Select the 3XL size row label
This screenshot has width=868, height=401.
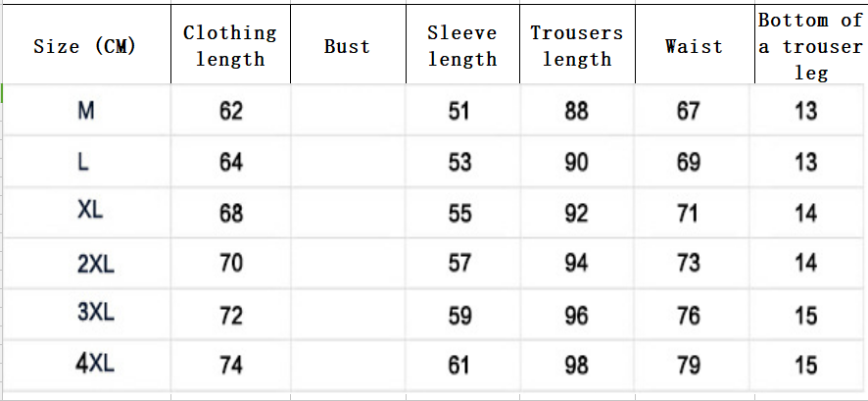click(96, 314)
